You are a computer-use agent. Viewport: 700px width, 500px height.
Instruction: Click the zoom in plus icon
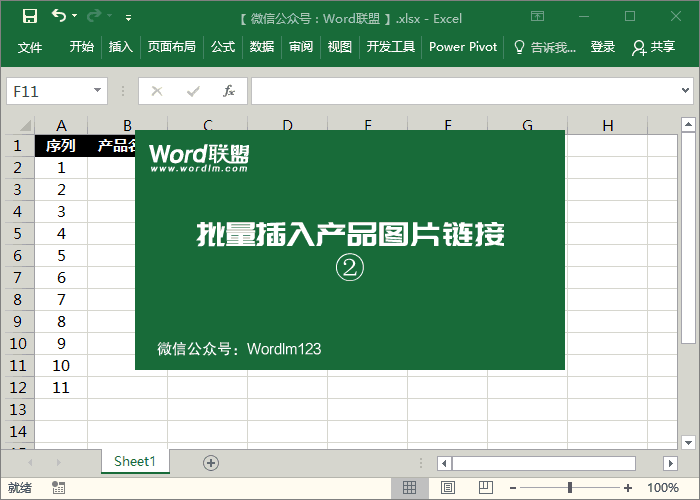[628, 488]
